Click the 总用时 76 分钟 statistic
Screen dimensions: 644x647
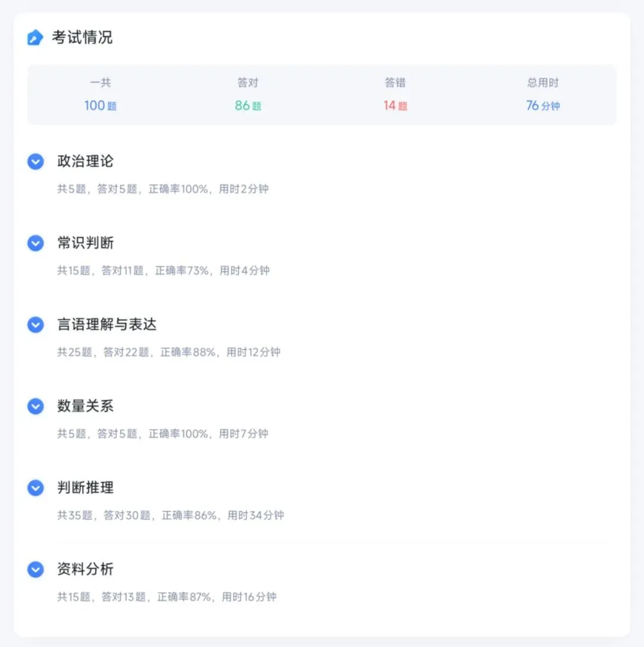tap(543, 94)
